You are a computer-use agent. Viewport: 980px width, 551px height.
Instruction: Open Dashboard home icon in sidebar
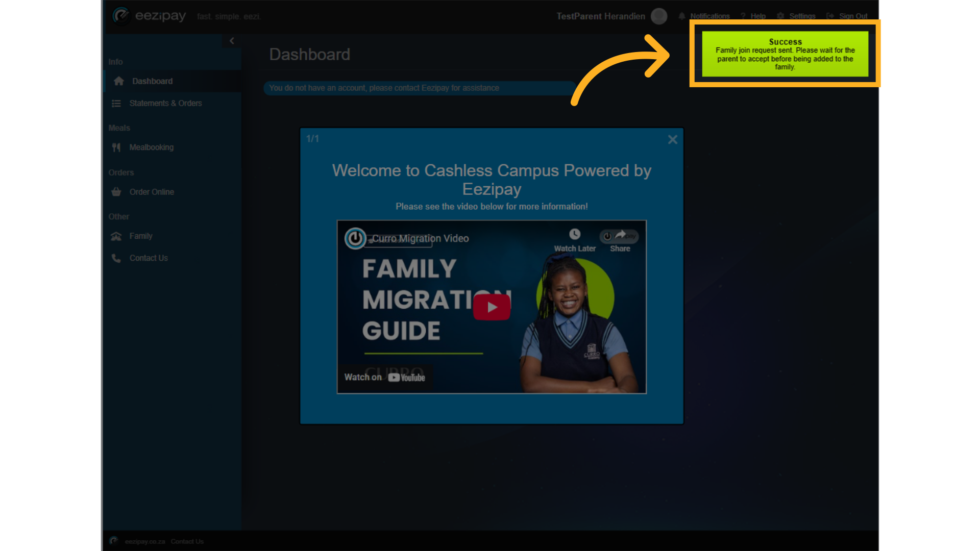coord(119,81)
